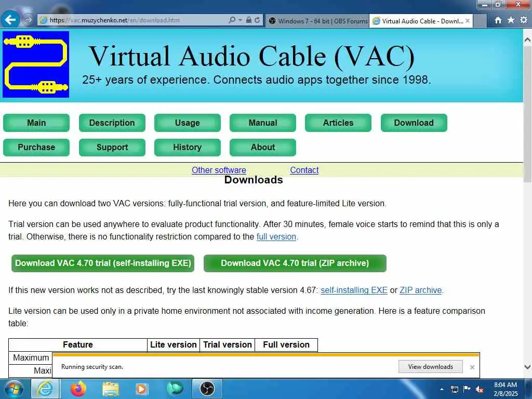Go to the Support page

112,147
